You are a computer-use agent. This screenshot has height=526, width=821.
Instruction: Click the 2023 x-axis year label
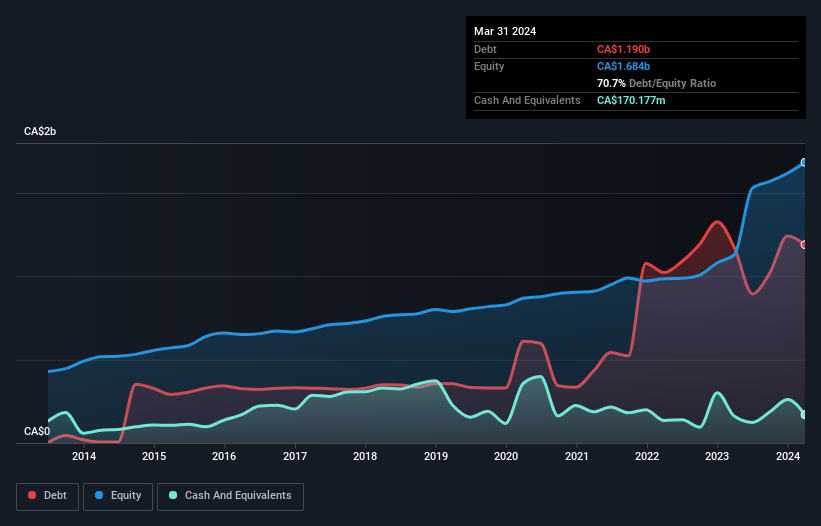(717, 457)
